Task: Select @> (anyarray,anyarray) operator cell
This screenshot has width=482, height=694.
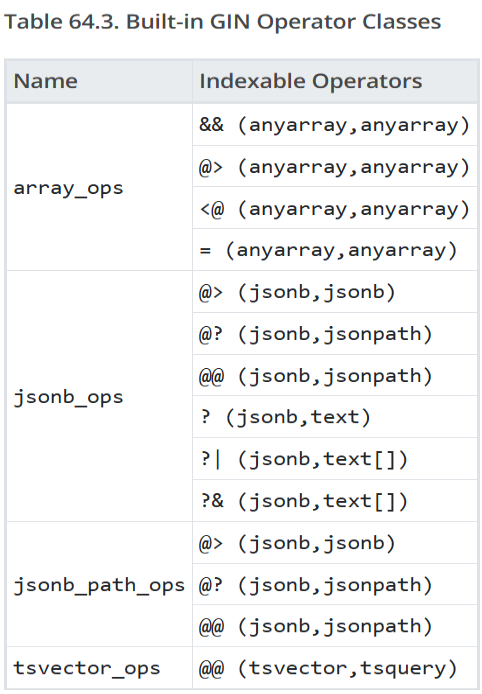Action: 334,167
